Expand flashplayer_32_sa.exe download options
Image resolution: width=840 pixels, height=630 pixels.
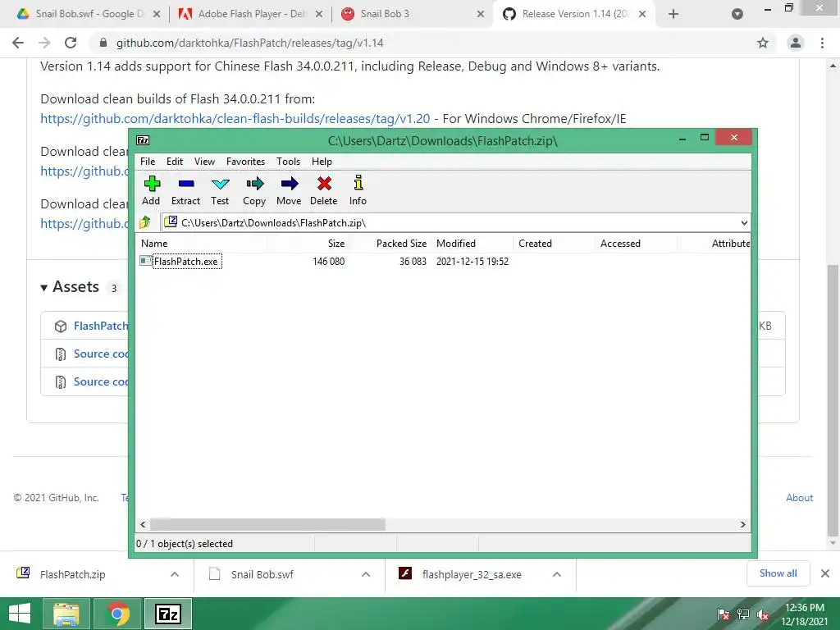[557, 574]
